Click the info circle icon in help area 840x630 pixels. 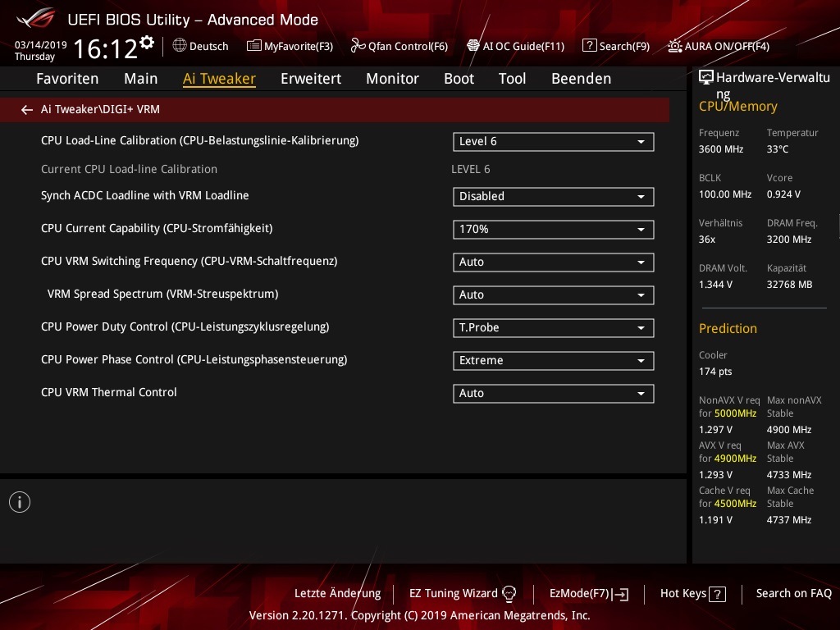[20, 502]
